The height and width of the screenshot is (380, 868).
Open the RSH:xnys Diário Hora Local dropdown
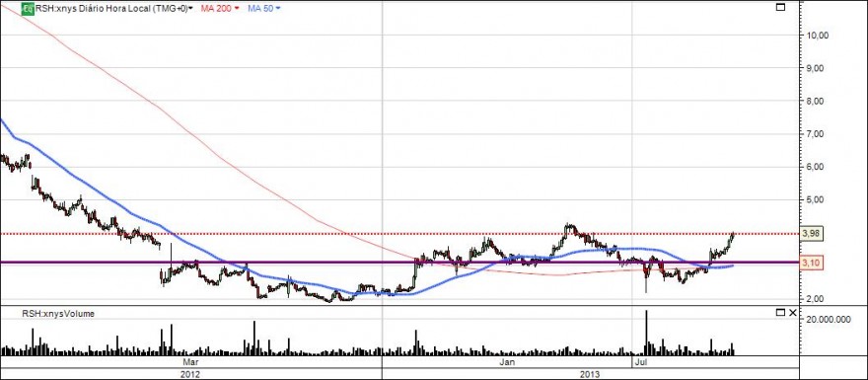click(x=113, y=8)
